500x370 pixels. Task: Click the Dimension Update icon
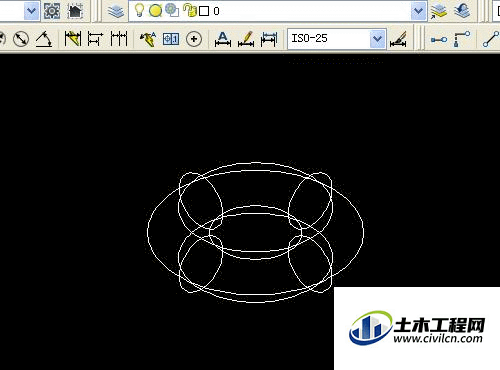269,39
